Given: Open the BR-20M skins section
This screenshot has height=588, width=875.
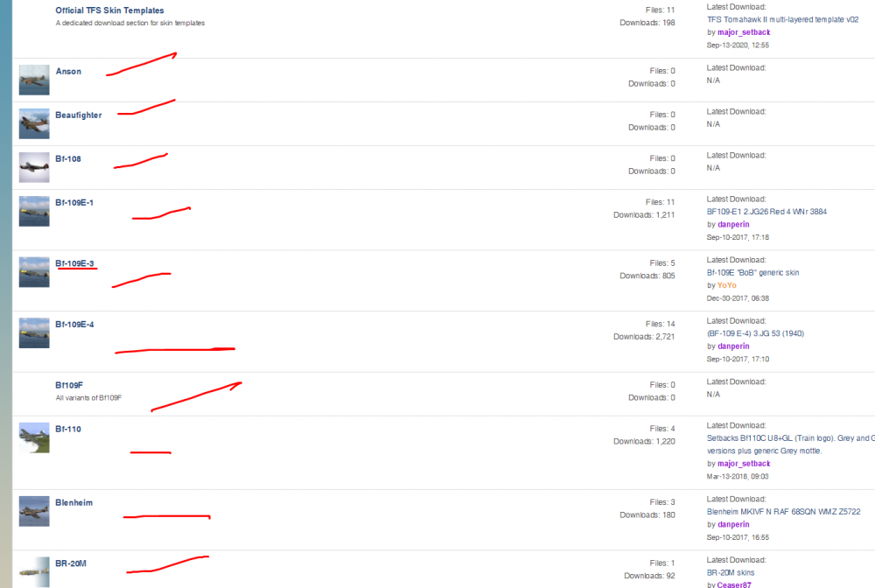Looking at the screenshot, I should [70, 564].
